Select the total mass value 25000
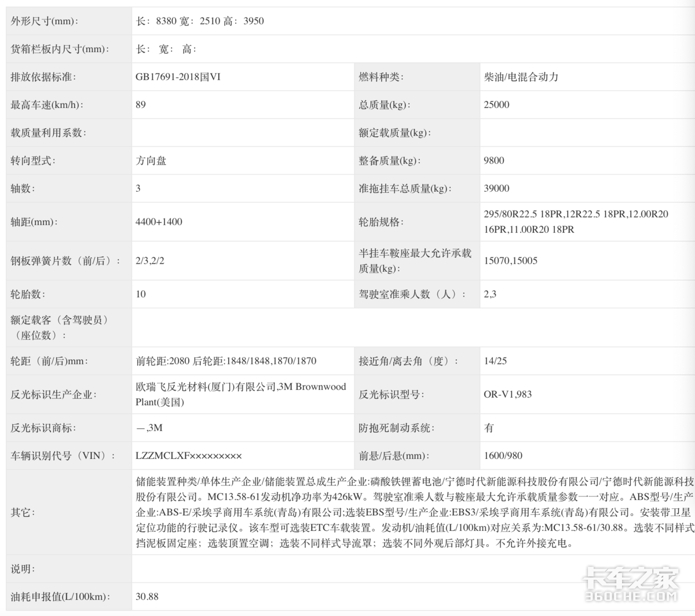 point(496,105)
